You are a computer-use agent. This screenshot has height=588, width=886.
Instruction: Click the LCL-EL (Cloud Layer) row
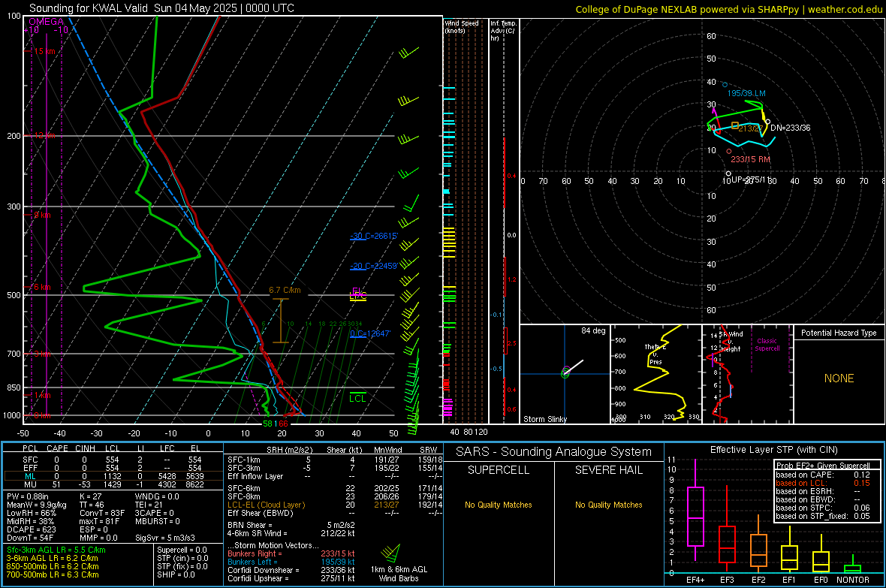pyautogui.click(x=335, y=505)
